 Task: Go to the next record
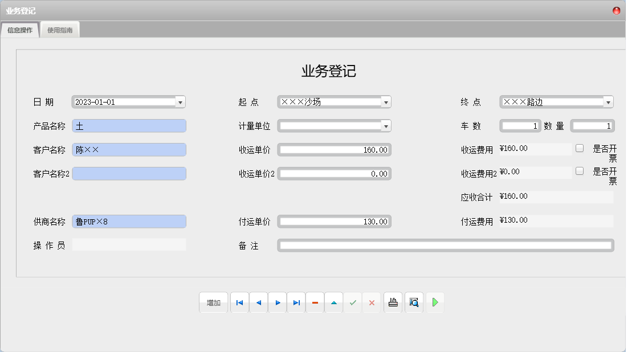click(278, 302)
